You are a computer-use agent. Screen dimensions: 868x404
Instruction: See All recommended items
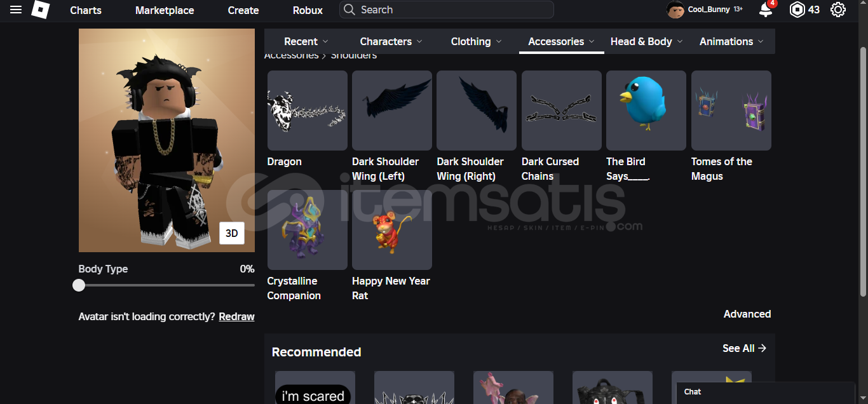pyautogui.click(x=744, y=348)
